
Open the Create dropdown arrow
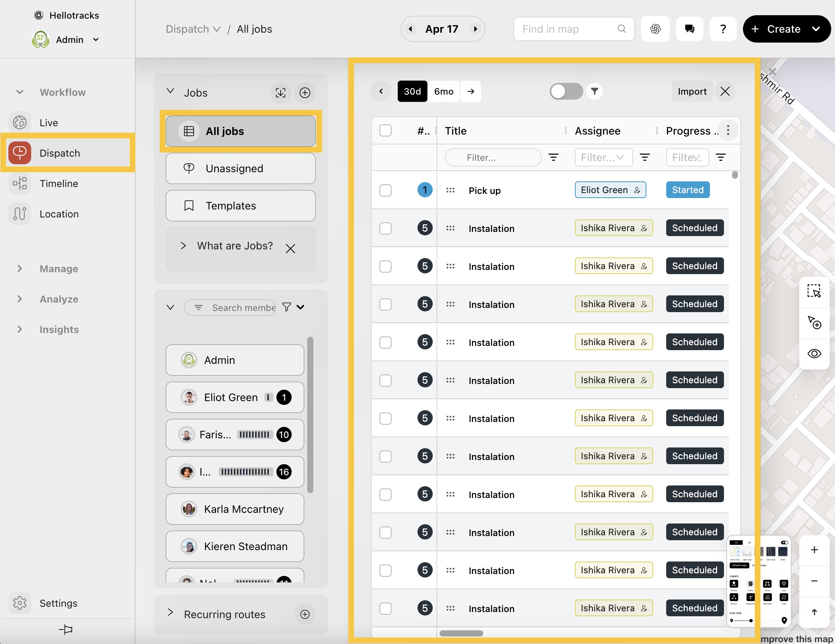tap(816, 29)
